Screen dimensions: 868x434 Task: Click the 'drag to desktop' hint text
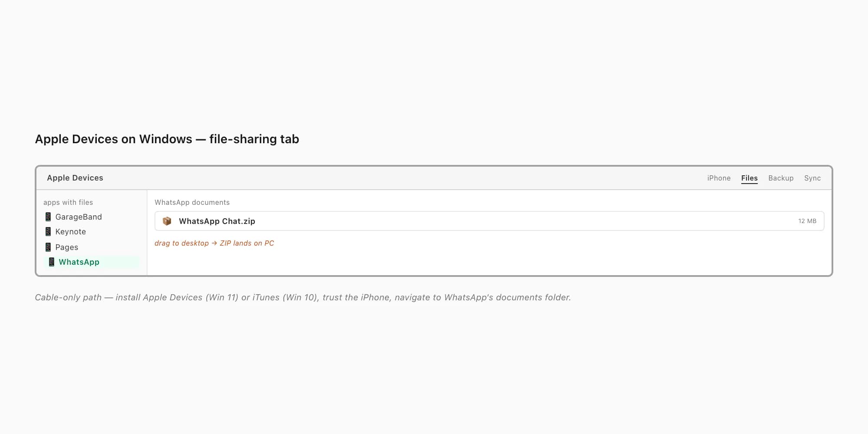(x=214, y=243)
